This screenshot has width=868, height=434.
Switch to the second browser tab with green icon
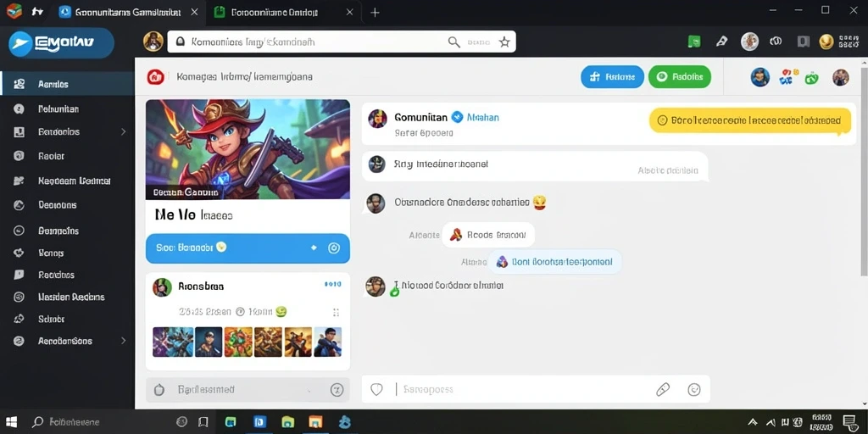pos(283,12)
